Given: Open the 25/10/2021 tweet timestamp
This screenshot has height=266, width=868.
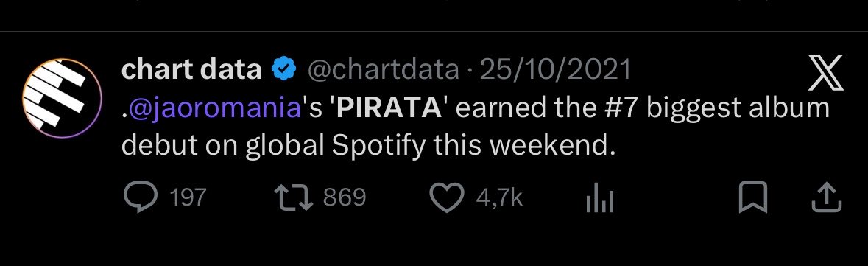Looking at the screenshot, I should click(x=555, y=70).
